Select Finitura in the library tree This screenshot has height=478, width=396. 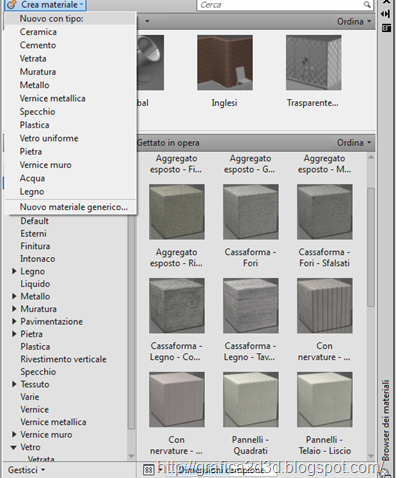(x=35, y=246)
